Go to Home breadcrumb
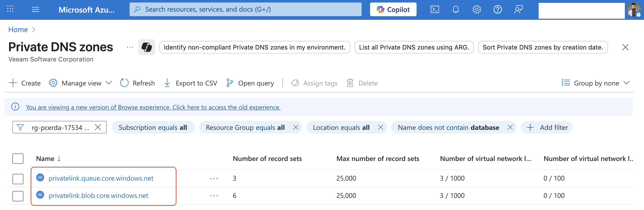This screenshot has width=644, height=210. click(x=18, y=30)
